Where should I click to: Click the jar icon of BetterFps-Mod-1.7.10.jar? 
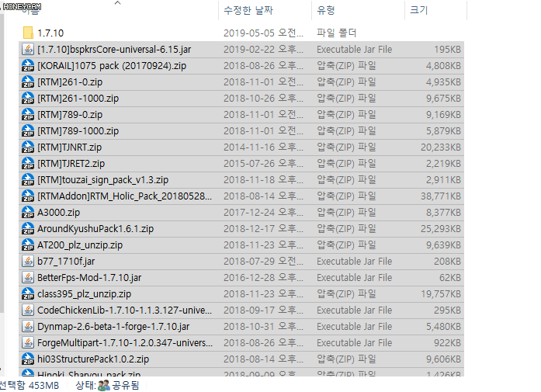[x=28, y=277]
